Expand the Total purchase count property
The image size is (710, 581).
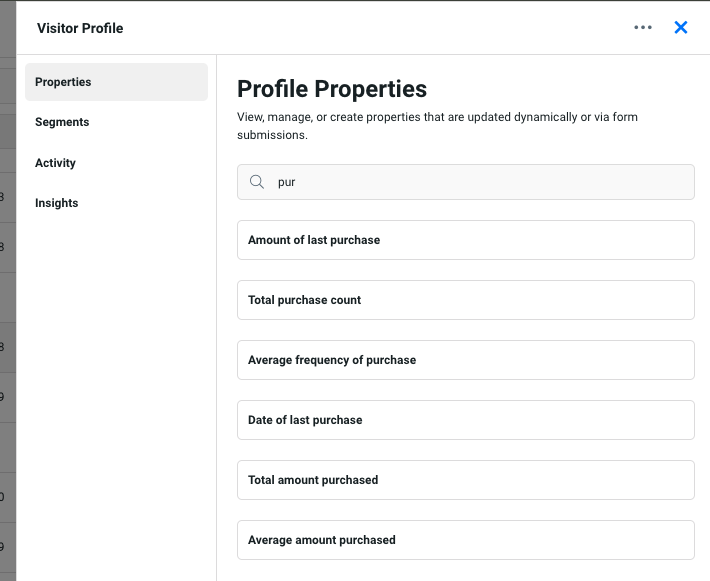pos(465,300)
